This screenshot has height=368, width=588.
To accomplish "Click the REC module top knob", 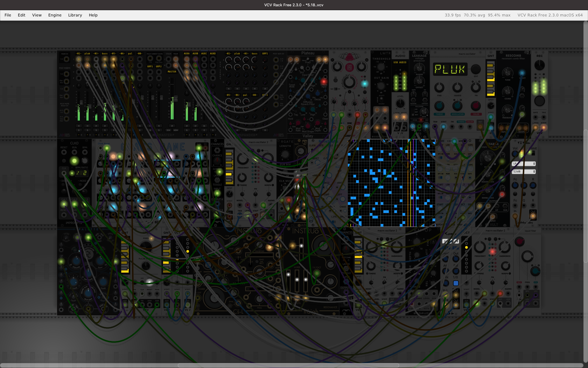I will pyautogui.click(x=540, y=65).
